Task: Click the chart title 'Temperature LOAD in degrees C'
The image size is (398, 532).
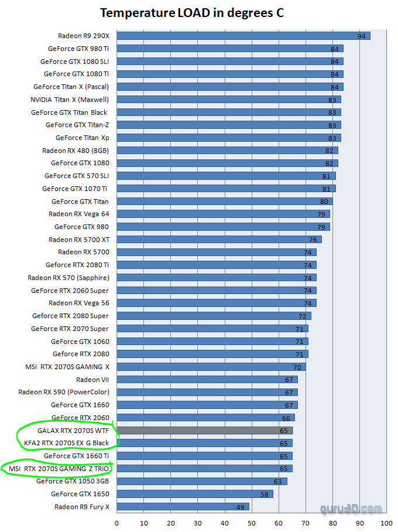Action: coord(192,13)
